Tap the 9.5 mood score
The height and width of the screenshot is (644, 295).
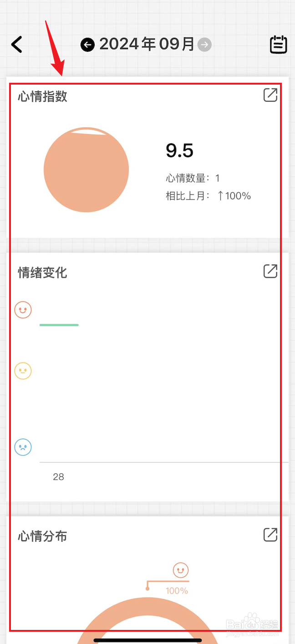[179, 151]
